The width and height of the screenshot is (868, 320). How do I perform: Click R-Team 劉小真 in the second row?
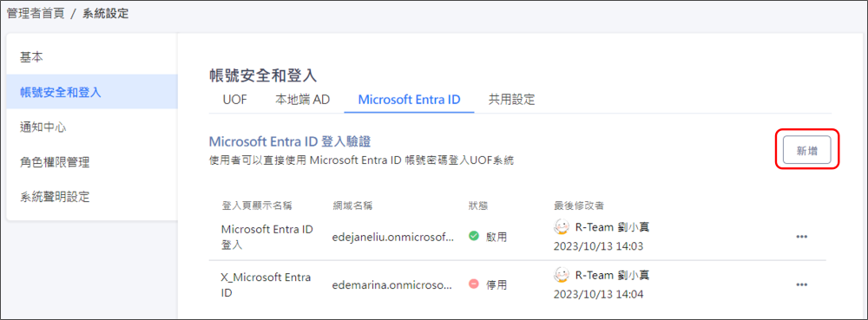pos(612,275)
